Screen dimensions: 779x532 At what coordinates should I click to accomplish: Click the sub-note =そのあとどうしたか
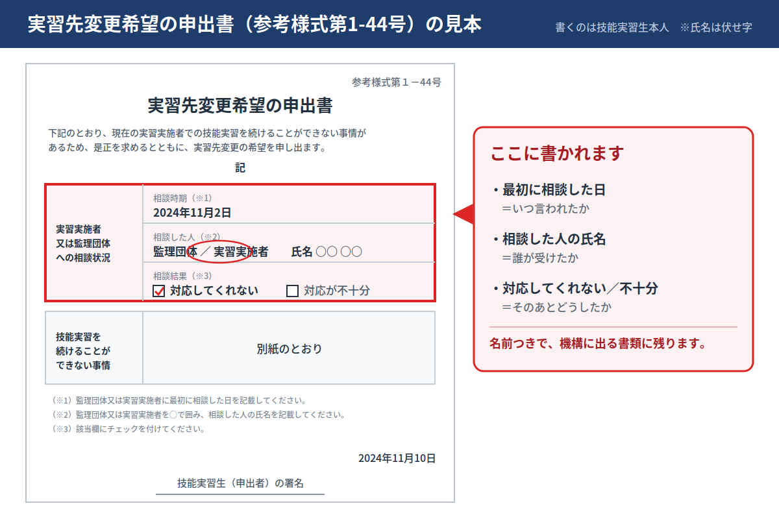coord(557,307)
